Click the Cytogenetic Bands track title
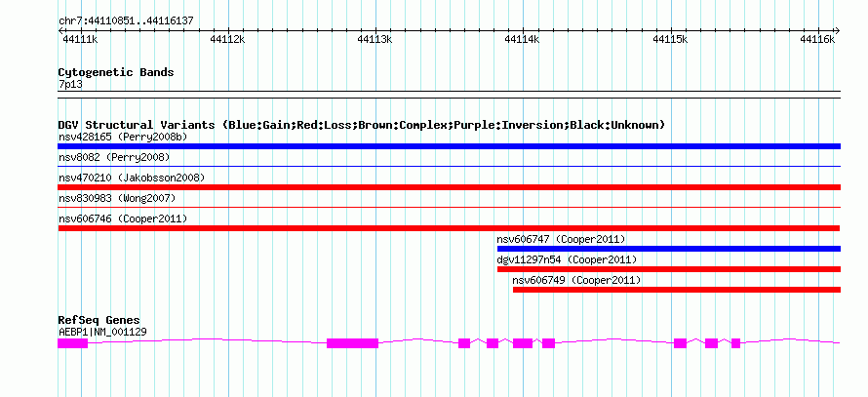The image size is (868, 397). pos(116,72)
